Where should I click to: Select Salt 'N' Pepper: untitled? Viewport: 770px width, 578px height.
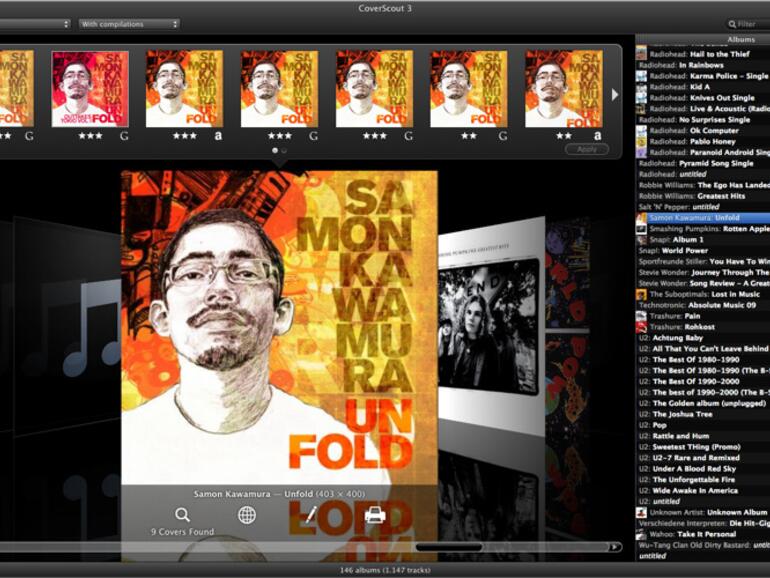703,207
